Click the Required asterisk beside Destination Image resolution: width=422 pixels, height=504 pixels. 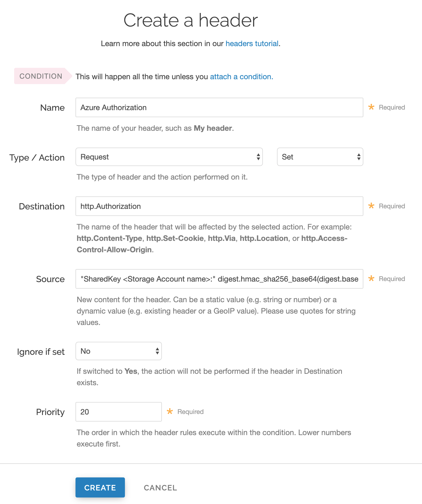[371, 206]
